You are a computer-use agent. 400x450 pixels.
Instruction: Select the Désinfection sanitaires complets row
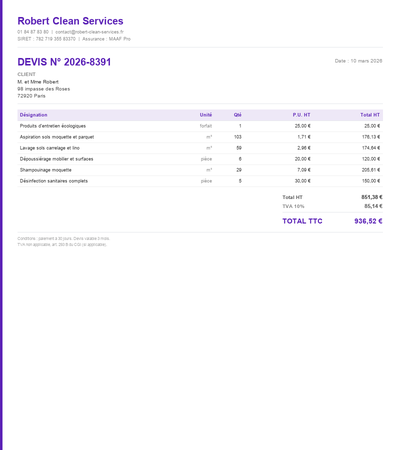(200, 181)
